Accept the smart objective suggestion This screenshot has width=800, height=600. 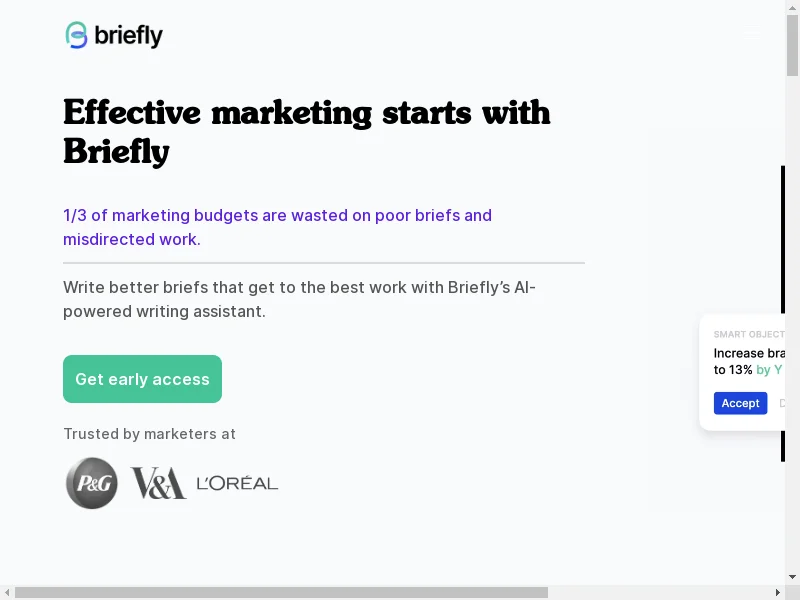(x=740, y=403)
